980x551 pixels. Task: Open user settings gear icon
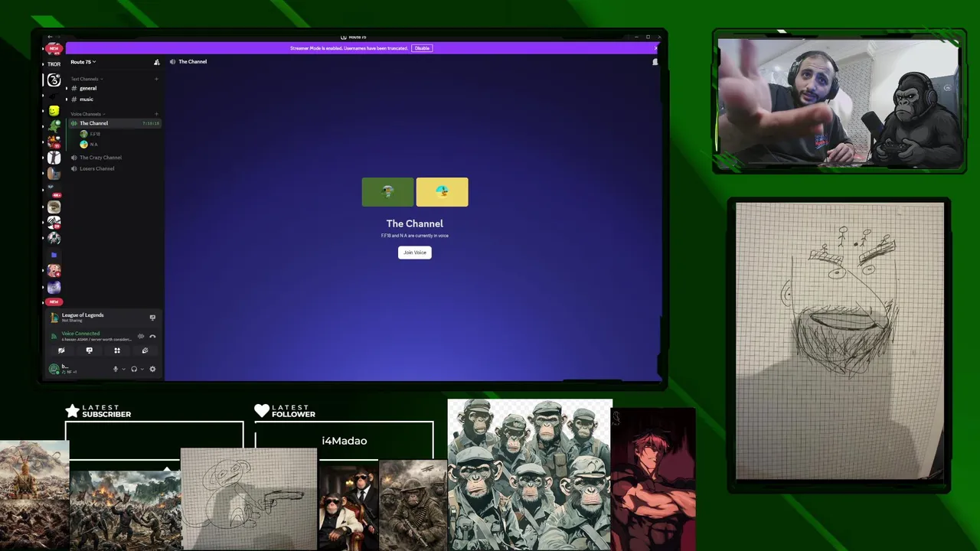152,369
